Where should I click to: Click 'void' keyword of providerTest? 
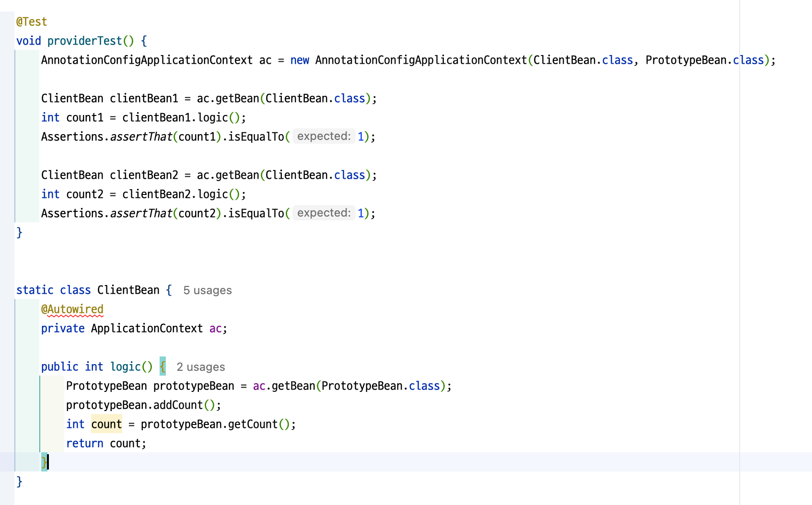(29, 41)
